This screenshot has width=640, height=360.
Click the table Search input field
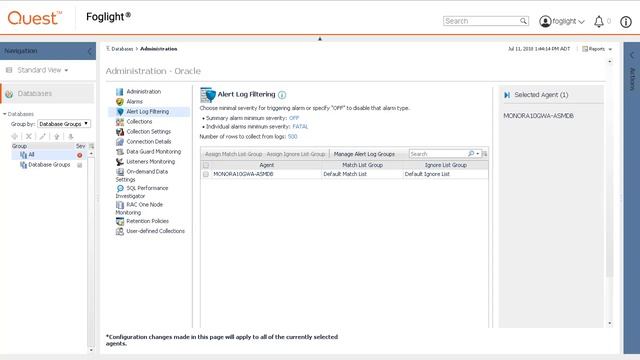point(438,154)
